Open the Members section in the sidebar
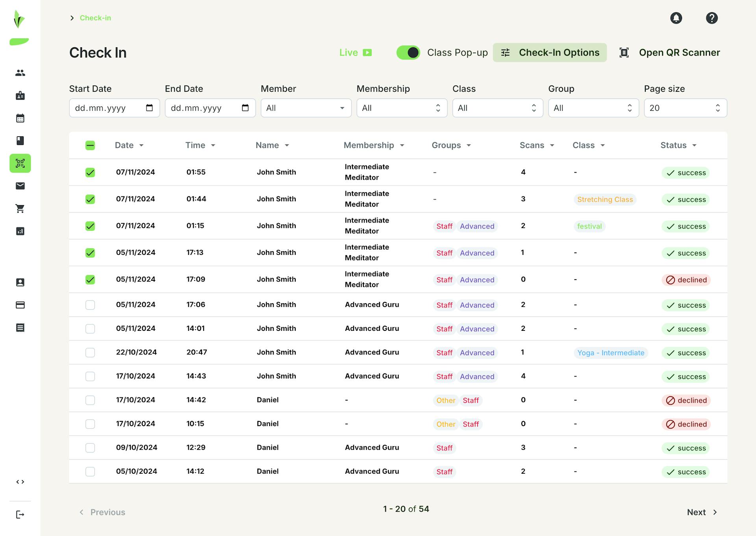756x536 pixels. [x=20, y=72]
